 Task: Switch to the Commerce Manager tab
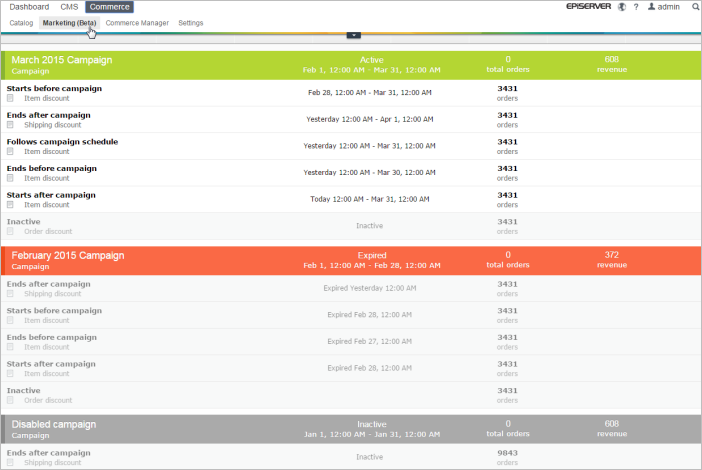point(137,22)
